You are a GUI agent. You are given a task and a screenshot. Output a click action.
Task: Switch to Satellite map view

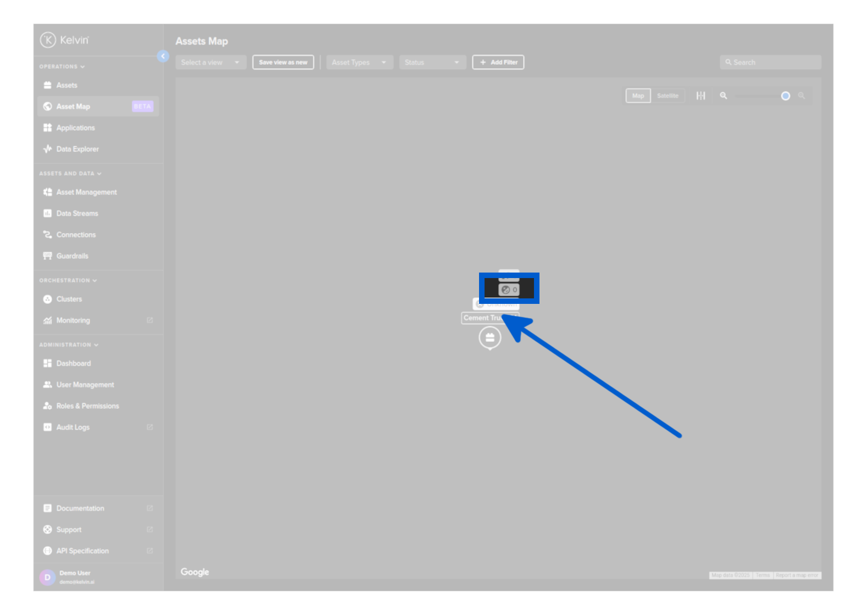point(667,96)
